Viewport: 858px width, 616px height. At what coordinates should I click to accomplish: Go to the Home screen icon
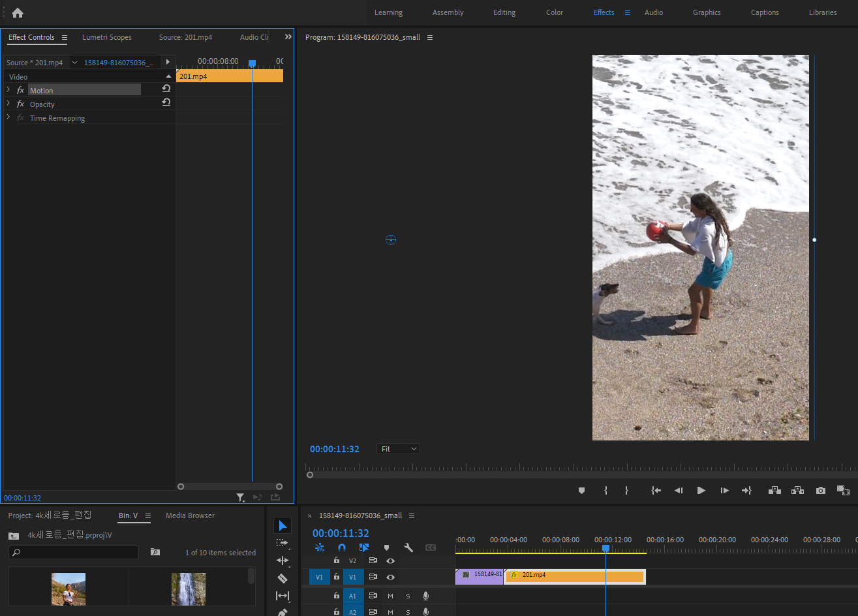tap(18, 12)
